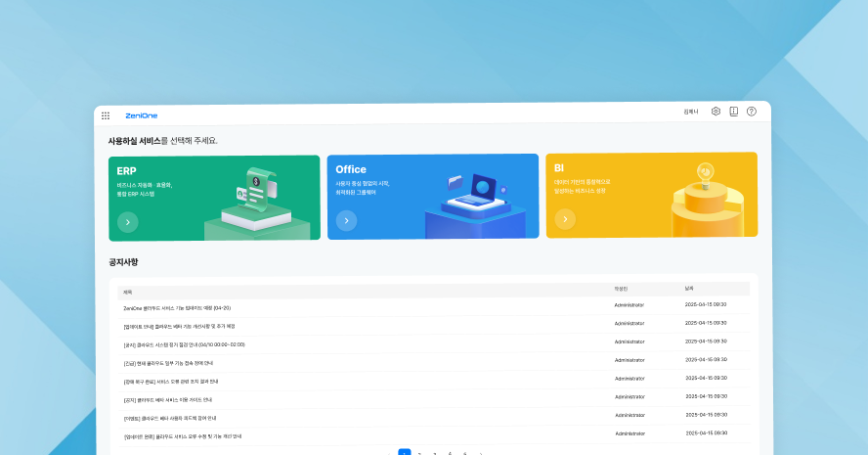Click the arrow button on ERP card
This screenshot has width=868, height=455.
(128, 222)
